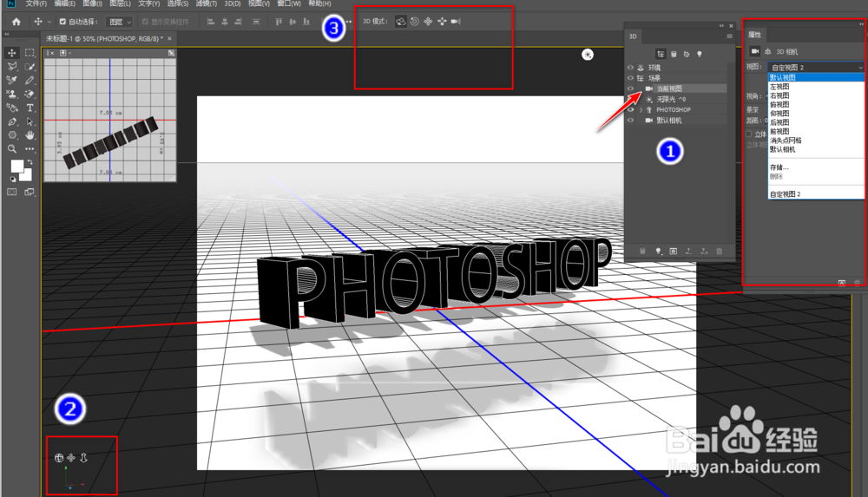
Task: Select the Hand tool
Action: [30, 135]
